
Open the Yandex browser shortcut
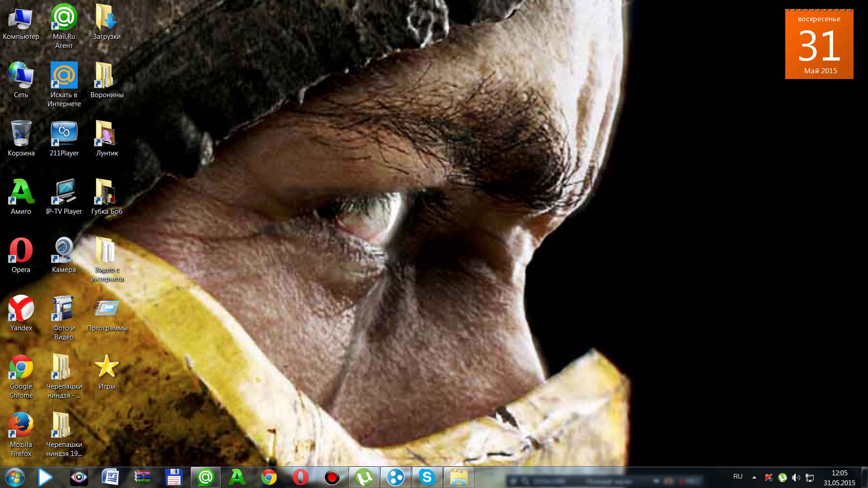21,309
